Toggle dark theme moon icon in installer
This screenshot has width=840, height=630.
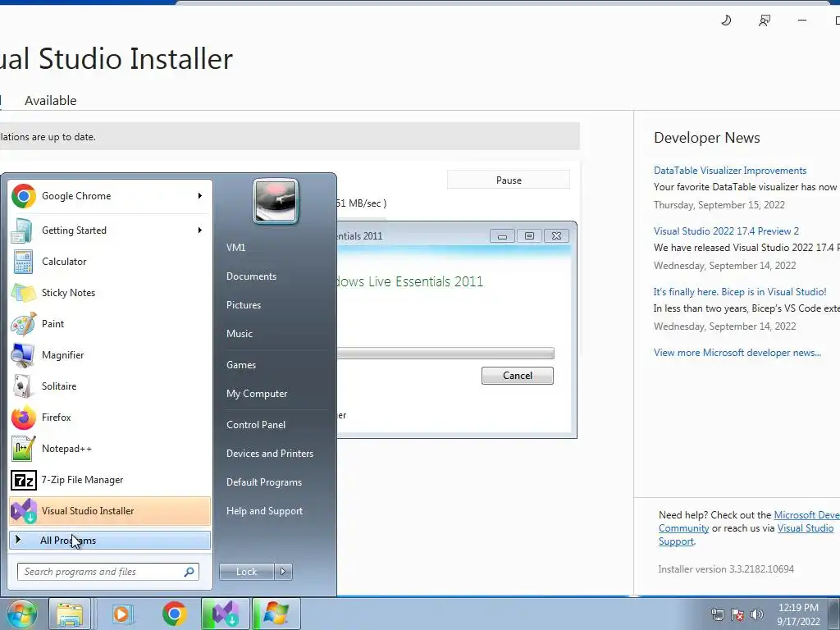[x=726, y=21]
